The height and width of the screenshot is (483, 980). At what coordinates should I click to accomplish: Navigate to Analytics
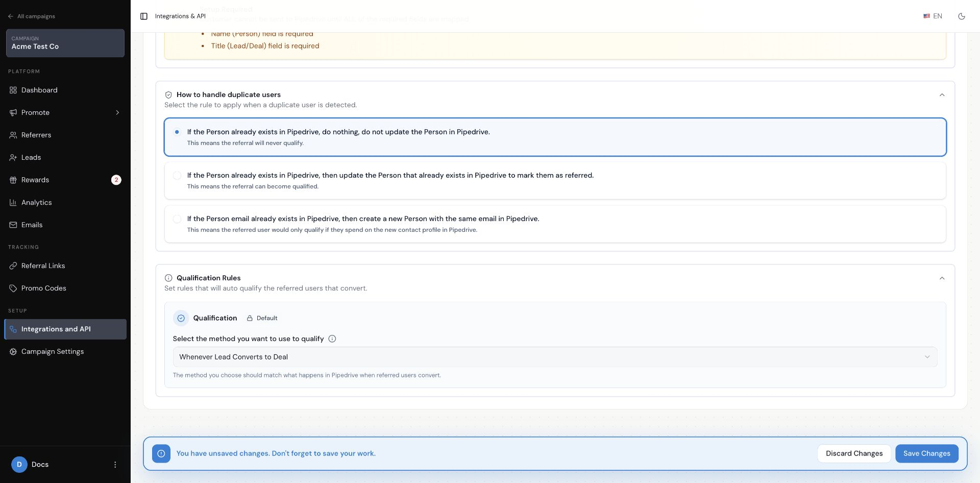pyautogui.click(x=65, y=203)
